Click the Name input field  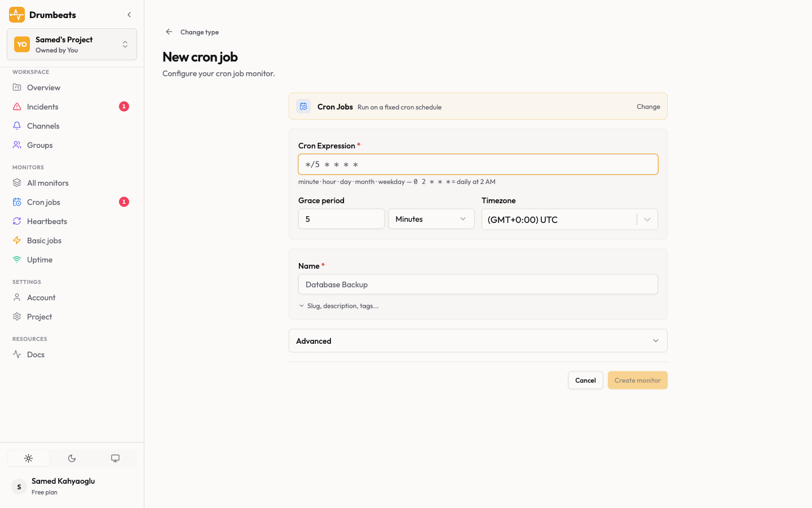[478, 284]
